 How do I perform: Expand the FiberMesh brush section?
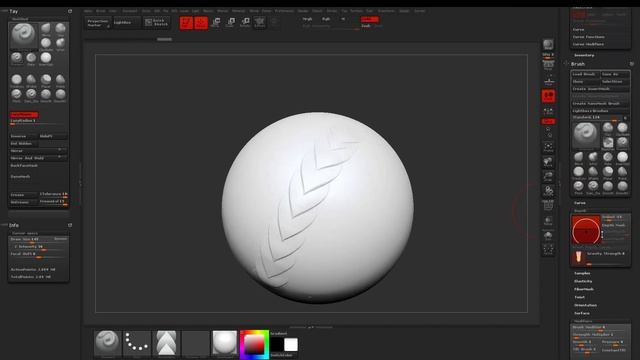(x=584, y=289)
